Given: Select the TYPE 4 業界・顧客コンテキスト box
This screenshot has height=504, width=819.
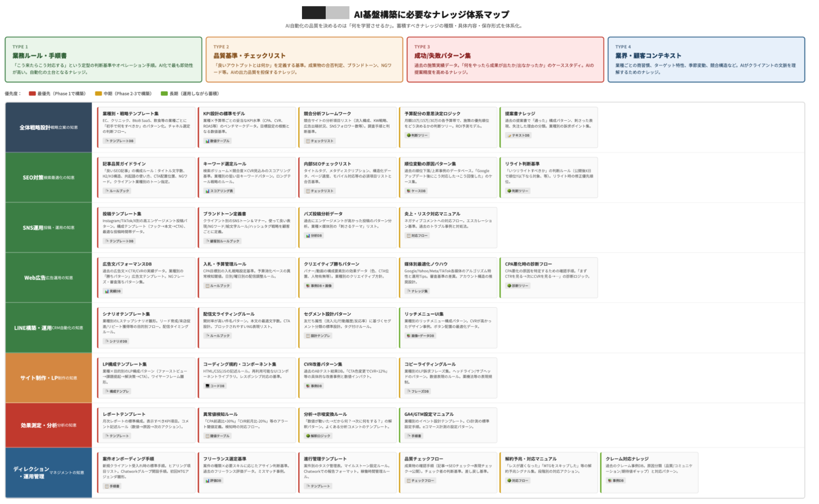Looking at the screenshot, I should click(x=706, y=60).
